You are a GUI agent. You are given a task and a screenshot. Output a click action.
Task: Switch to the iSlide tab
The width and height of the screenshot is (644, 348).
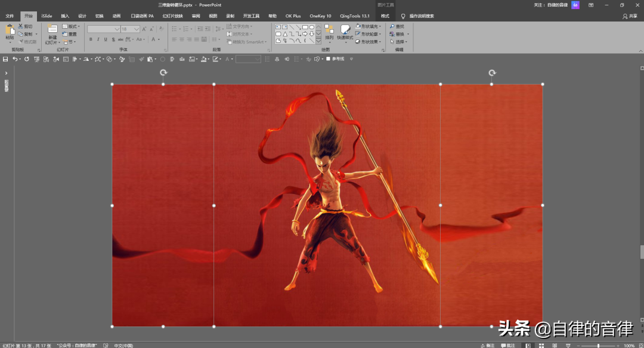47,16
